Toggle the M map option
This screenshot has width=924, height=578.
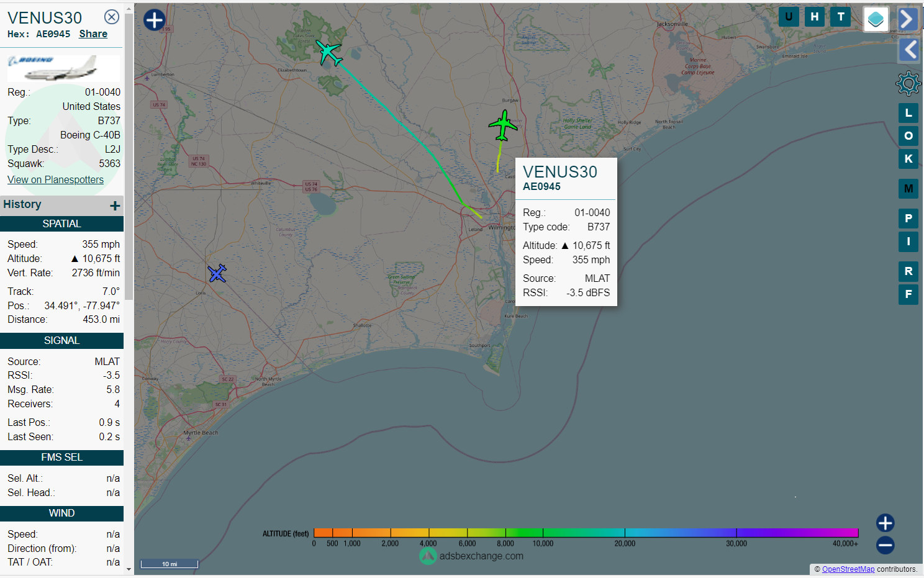coord(908,189)
